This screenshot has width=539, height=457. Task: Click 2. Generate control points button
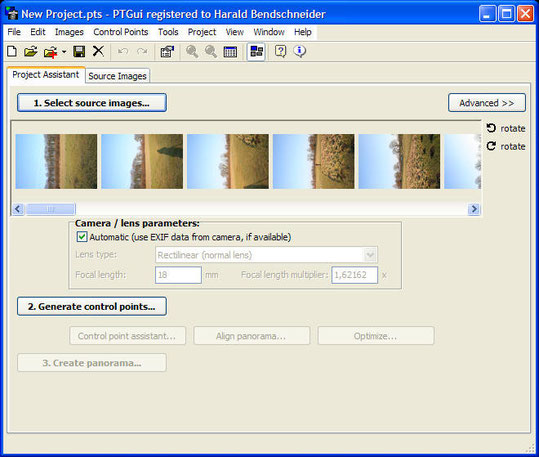pos(92,306)
